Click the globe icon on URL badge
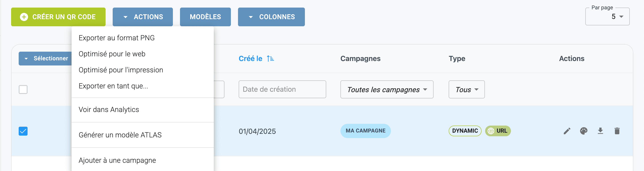The height and width of the screenshot is (171, 644). click(491, 131)
